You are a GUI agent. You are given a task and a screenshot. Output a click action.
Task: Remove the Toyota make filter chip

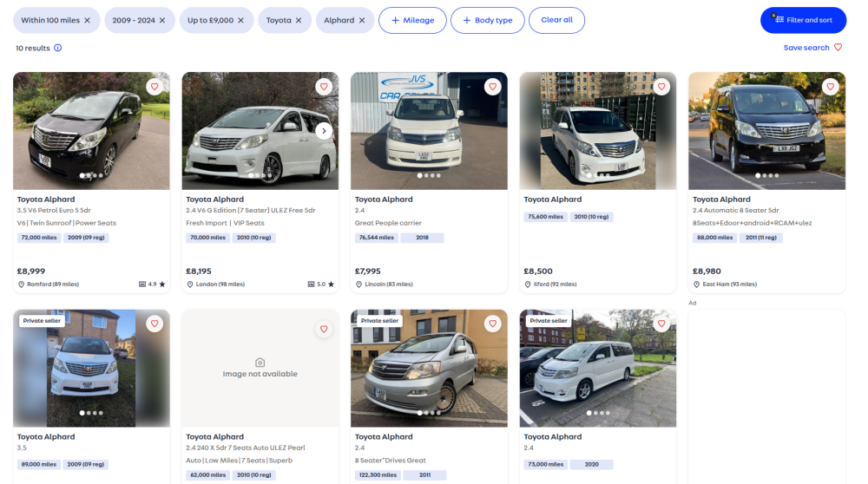299,21
